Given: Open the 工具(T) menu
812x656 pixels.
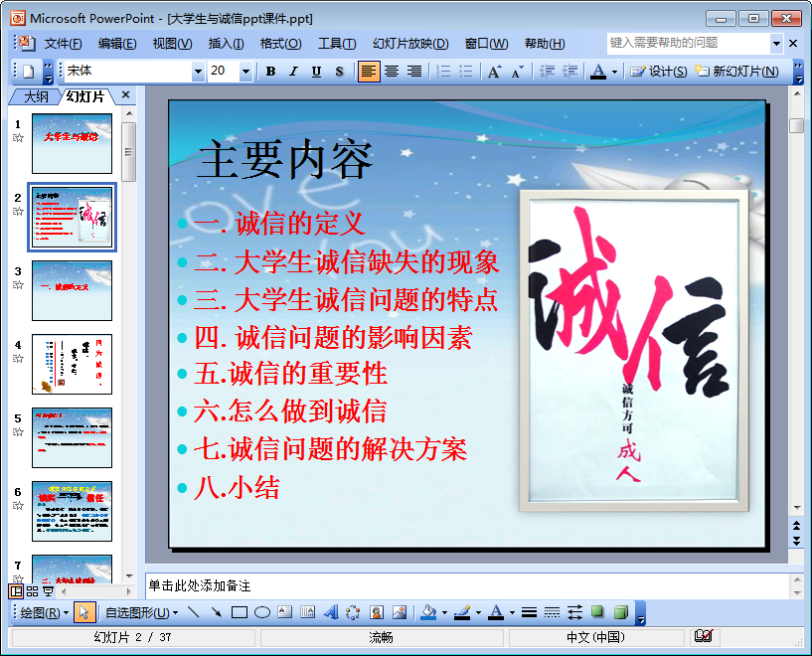Looking at the screenshot, I should [337, 44].
